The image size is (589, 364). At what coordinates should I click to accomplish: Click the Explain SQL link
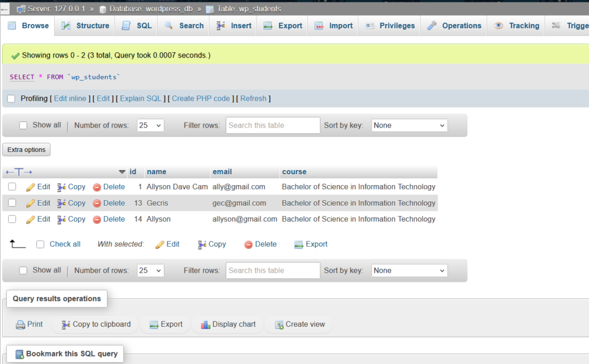[x=140, y=99]
